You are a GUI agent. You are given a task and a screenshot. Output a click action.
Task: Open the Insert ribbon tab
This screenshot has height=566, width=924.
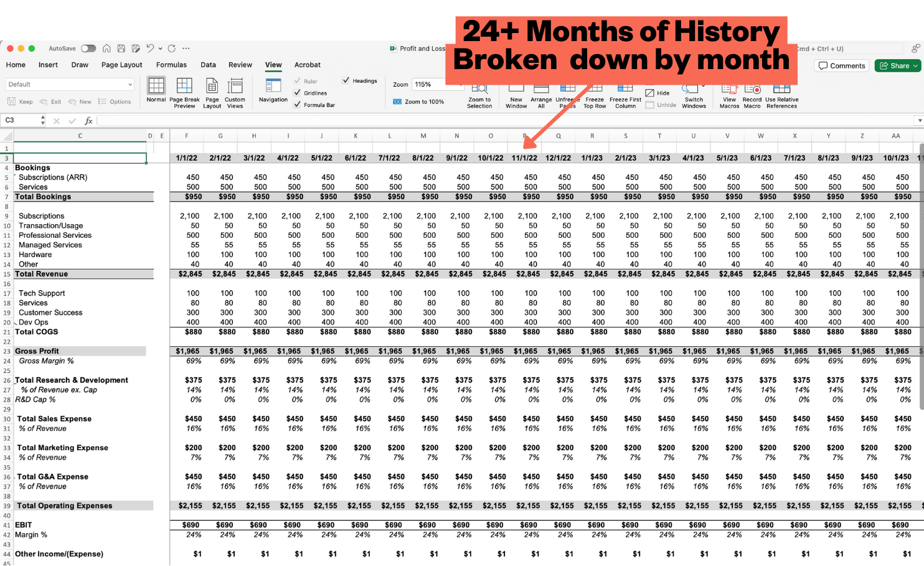[x=48, y=65]
